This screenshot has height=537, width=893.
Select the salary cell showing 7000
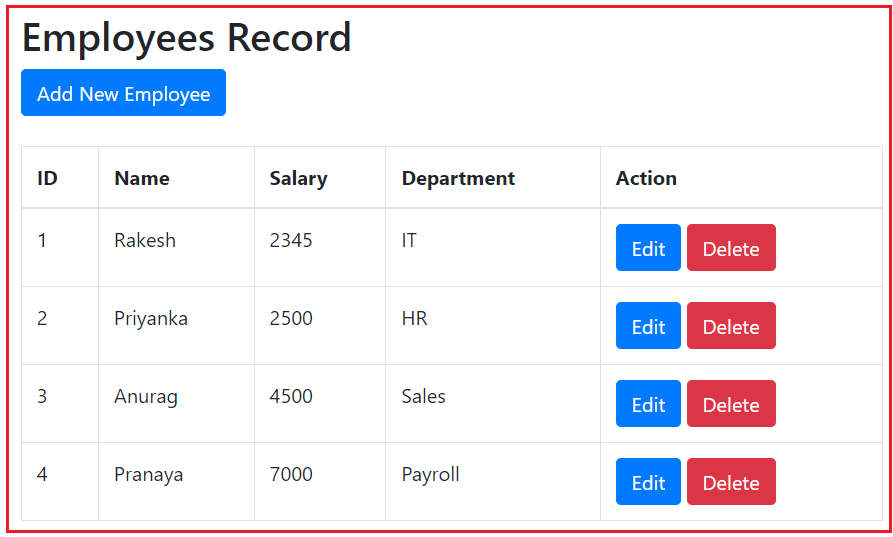[x=291, y=474]
